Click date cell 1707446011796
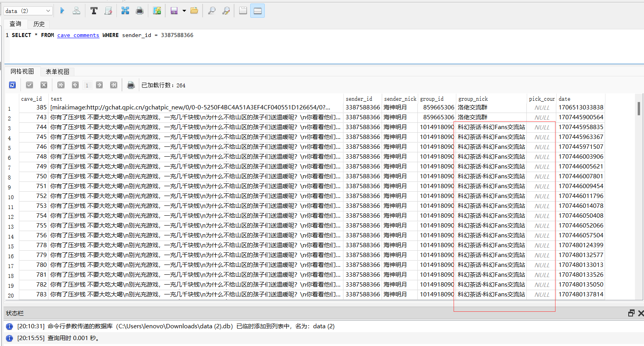Screen dimensions: 644x346 tap(581, 196)
